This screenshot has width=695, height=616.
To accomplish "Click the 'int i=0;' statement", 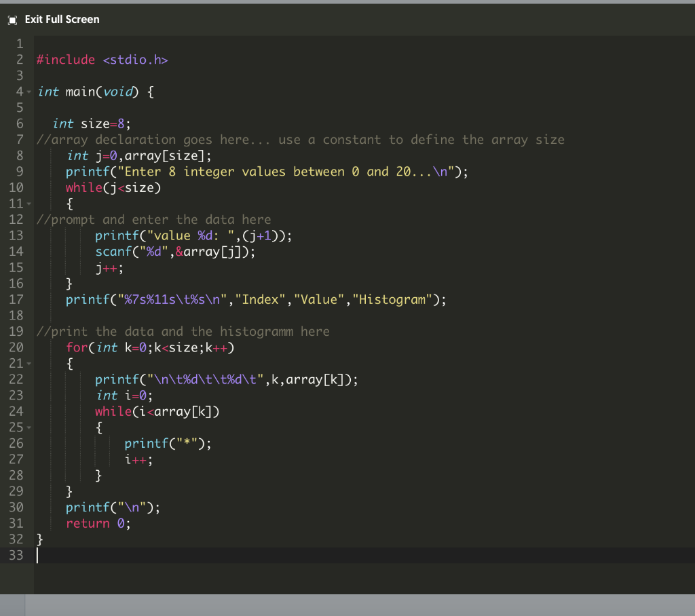I will 125,396.
